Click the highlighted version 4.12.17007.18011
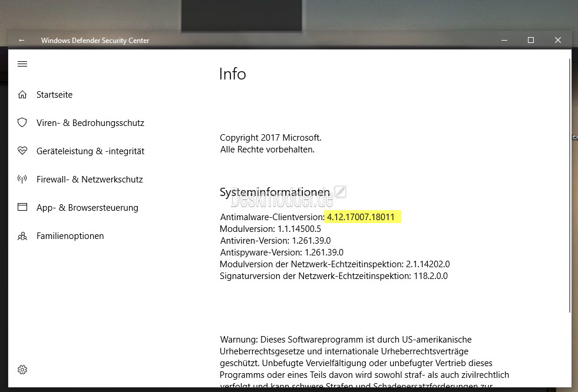Screen dimensions: 578x392 [361, 217]
